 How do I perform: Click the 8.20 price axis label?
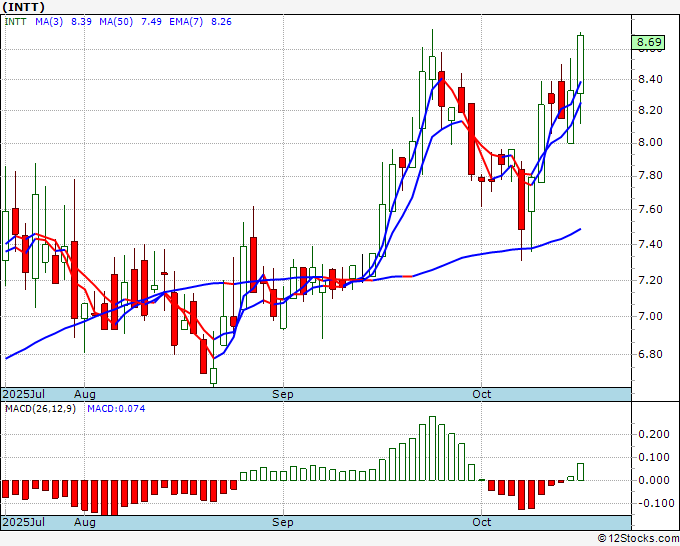650,110
